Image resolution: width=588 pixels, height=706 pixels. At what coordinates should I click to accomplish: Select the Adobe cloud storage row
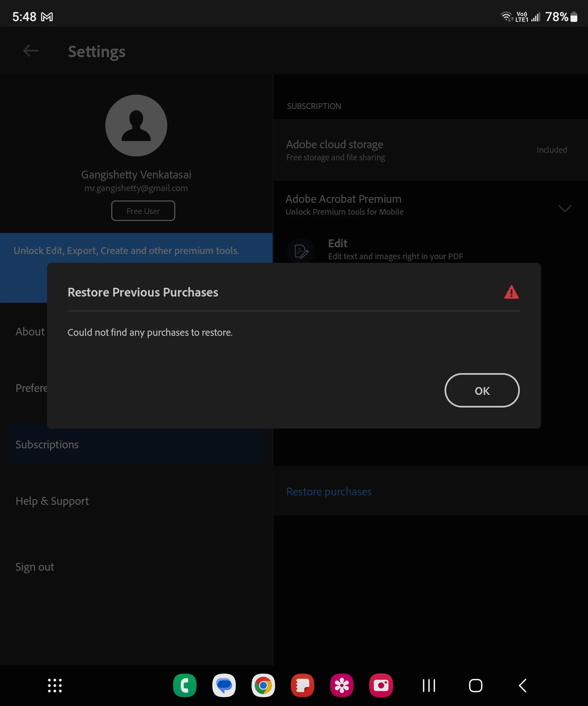tap(431, 150)
